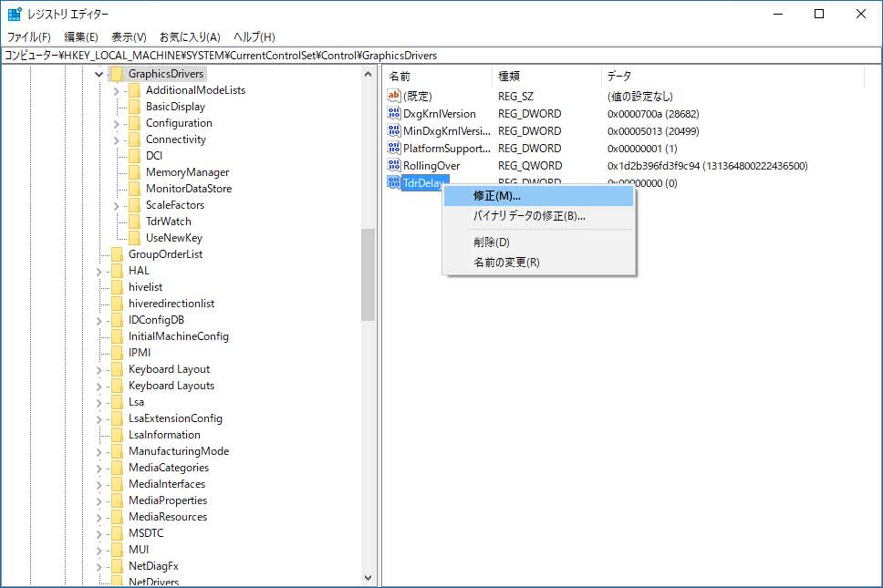This screenshot has width=883, height=588.
Task: Choose 削除(D) from the context menu
Action: coord(539,242)
